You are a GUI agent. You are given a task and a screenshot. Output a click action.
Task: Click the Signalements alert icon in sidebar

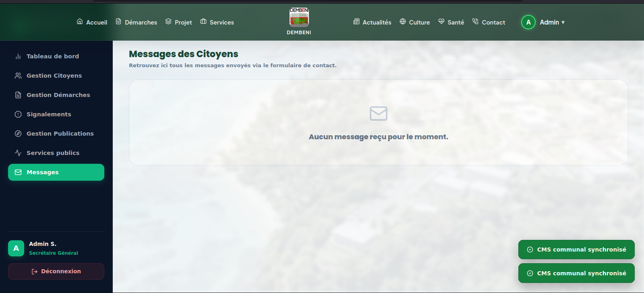pyautogui.click(x=18, y=114)
